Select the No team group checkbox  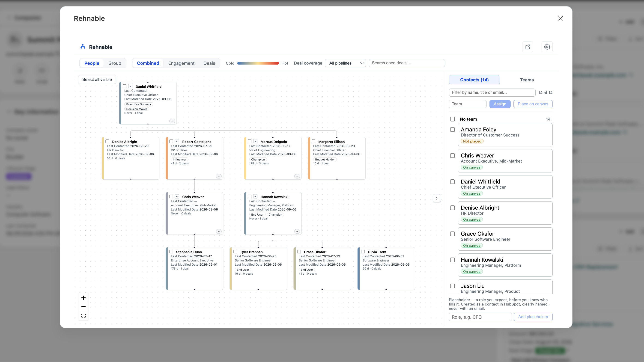point(453,119)
